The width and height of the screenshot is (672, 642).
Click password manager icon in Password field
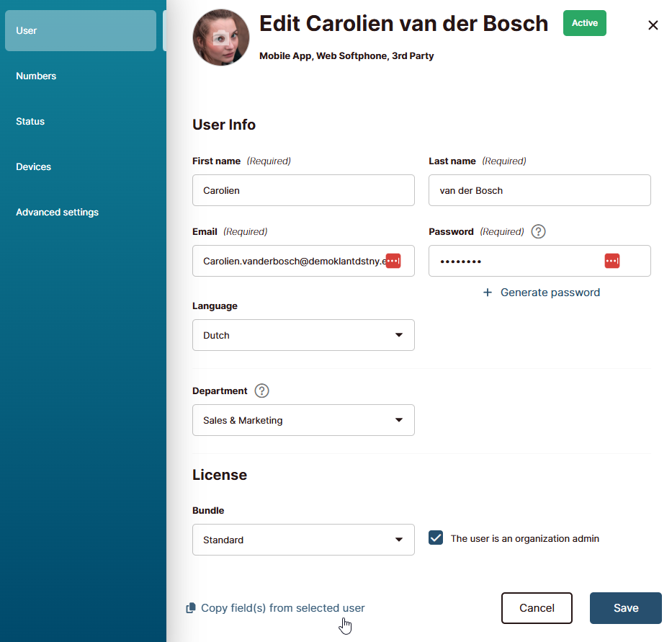point(611,261)
